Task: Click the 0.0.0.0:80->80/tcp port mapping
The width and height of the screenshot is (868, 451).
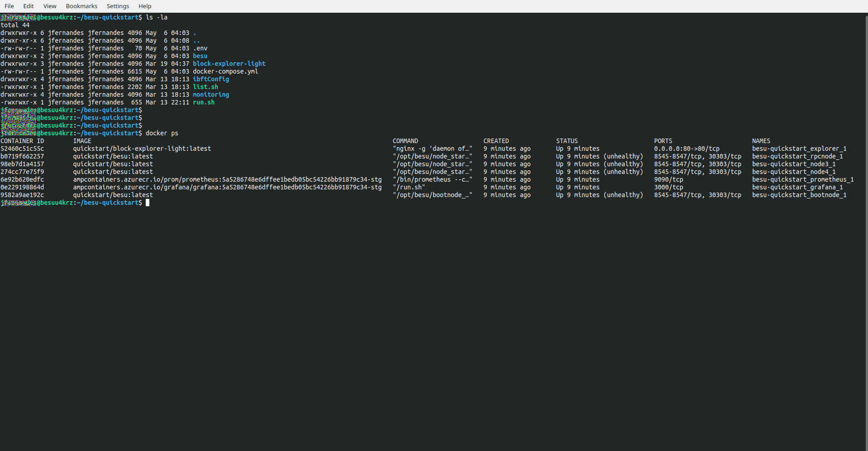Action: pyautogui.click(x=686, y=149)
